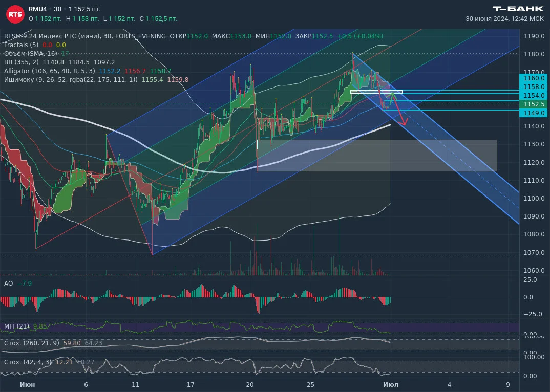Click the cyan 1160.0 price level tag
550x392 pixels.
(534, 78)
